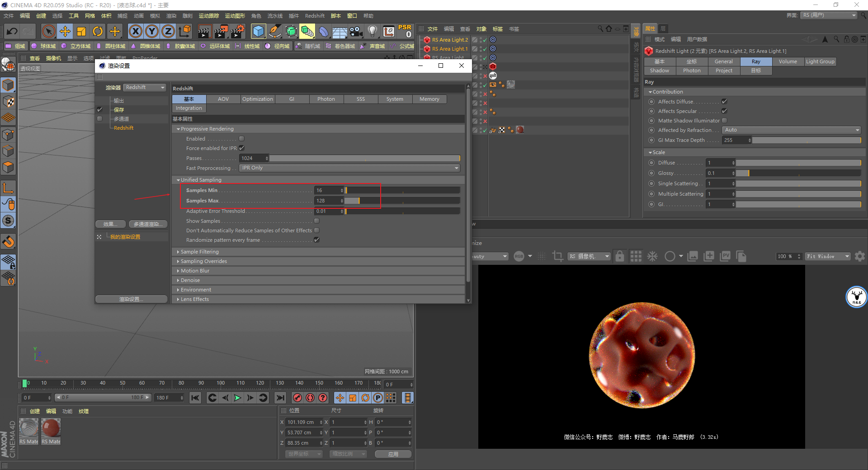Go to start of timeline

[x=195, y=398]
